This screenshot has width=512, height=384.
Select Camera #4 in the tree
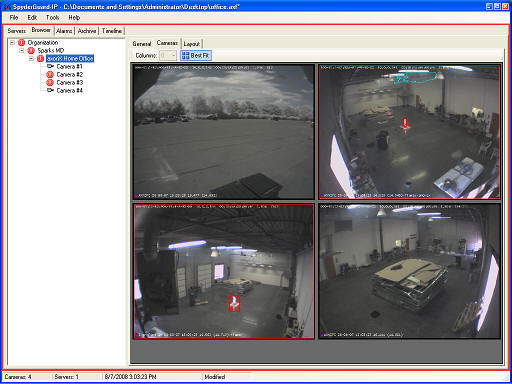[x=69, y=90]
